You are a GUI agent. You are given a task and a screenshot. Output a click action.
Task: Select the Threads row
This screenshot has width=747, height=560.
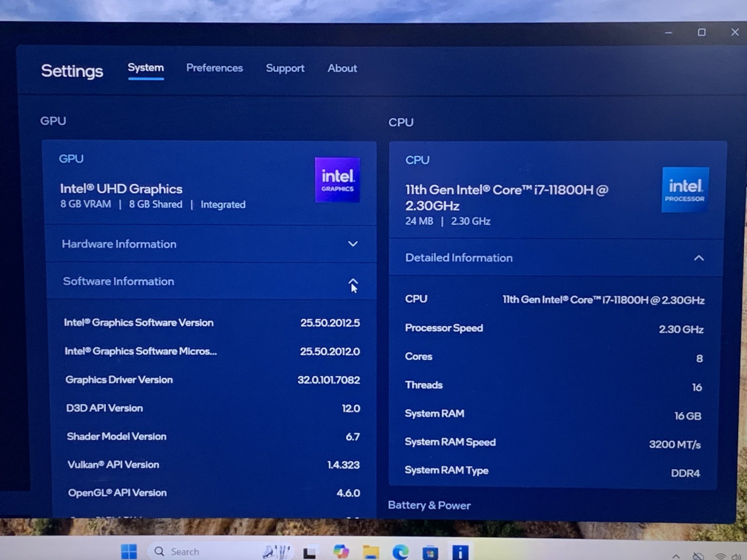pyautogui.click(x=553, y=386)
